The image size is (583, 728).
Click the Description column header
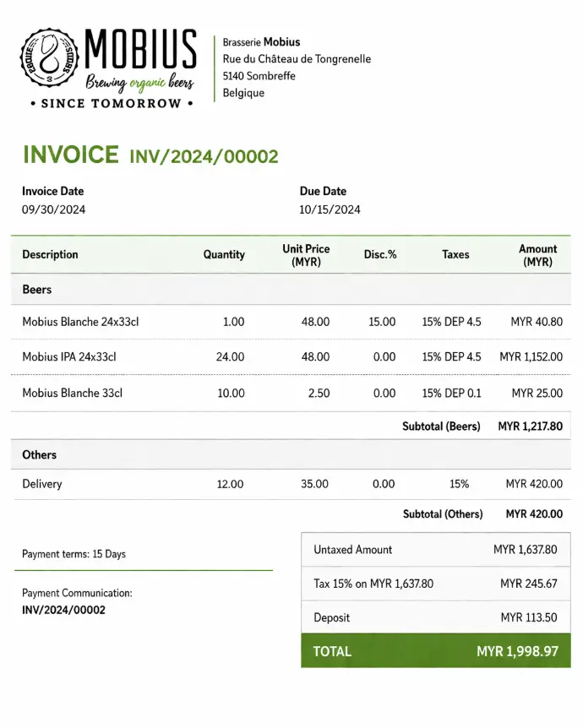(50, 254)
